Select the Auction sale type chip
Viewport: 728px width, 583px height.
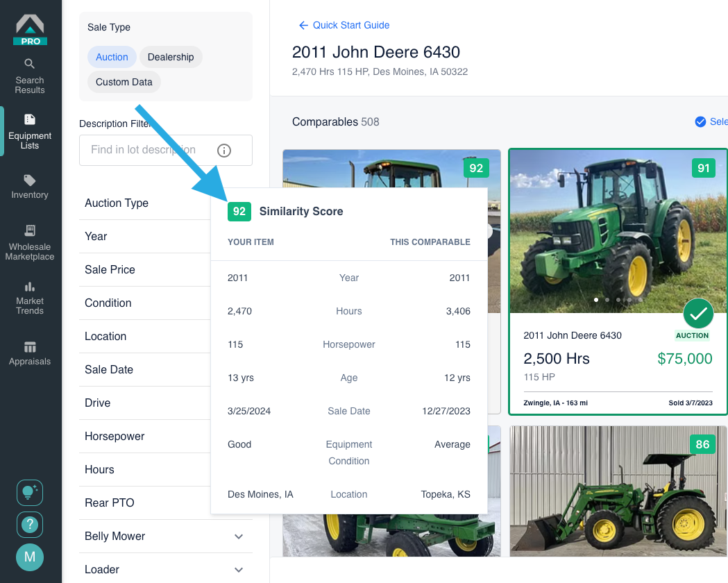[112, 57]
